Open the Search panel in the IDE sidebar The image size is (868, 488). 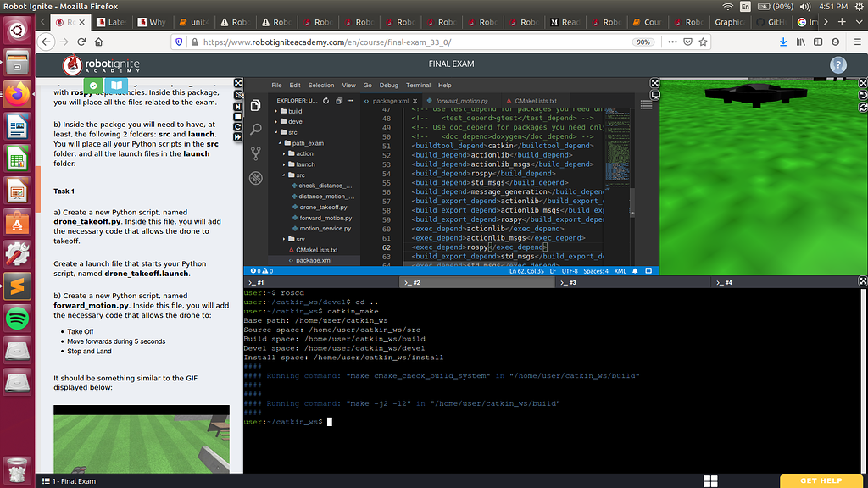256,130
